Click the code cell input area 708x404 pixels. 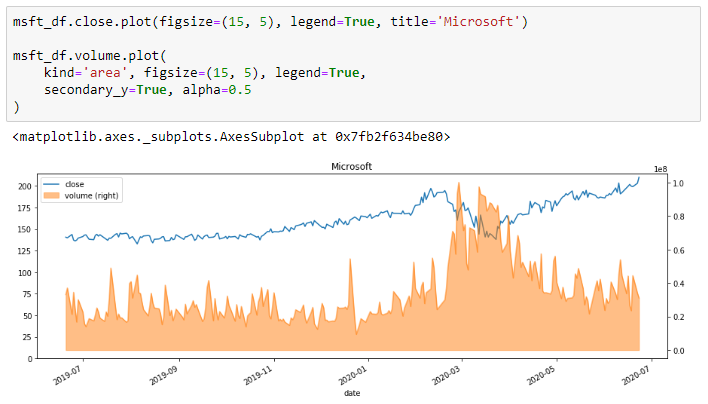353,64
